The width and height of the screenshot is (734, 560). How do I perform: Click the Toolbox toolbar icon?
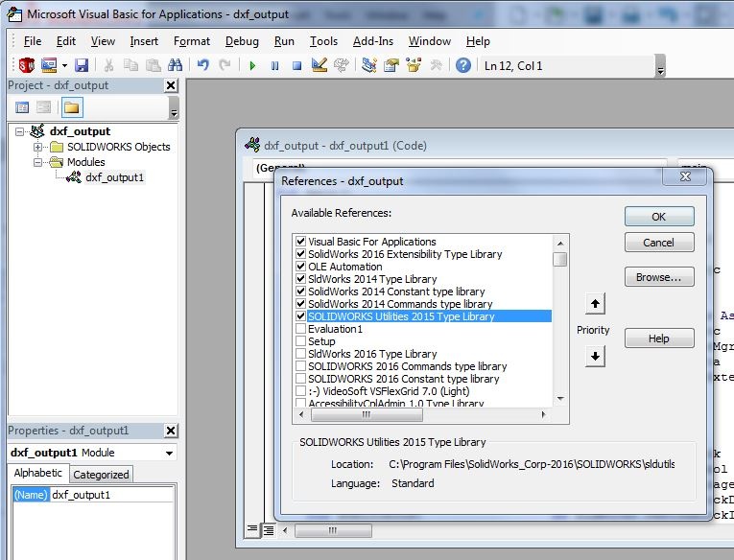[x=436, y=65]
